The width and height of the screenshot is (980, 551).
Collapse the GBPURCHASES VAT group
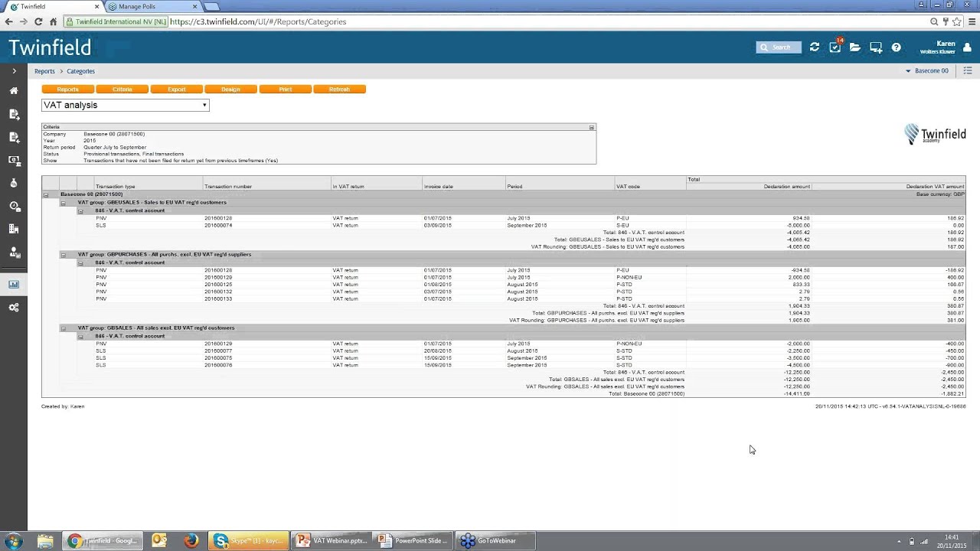point(63,255)
